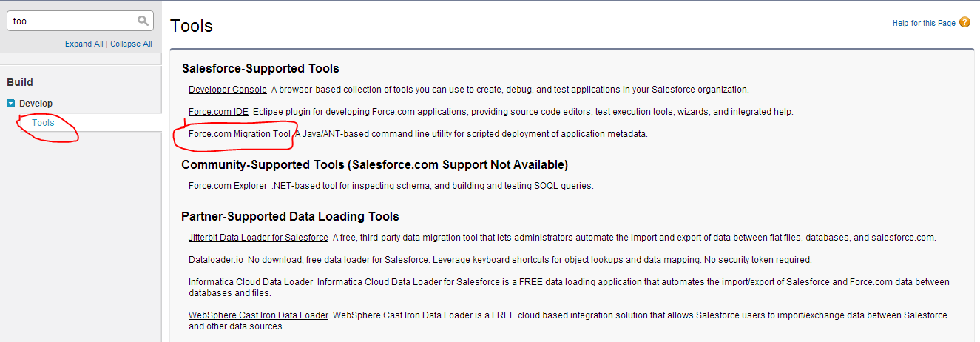Open the Force.com Migration Tool link
This screenshot has width=980, height=342.
pos(240,134)
